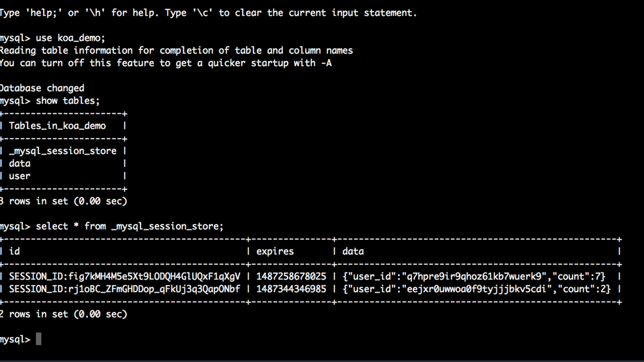644x362 pixels.
Task: Click the session ID starting with 'rj1oBC_ZFmGHD'
Action: (124, 289)
